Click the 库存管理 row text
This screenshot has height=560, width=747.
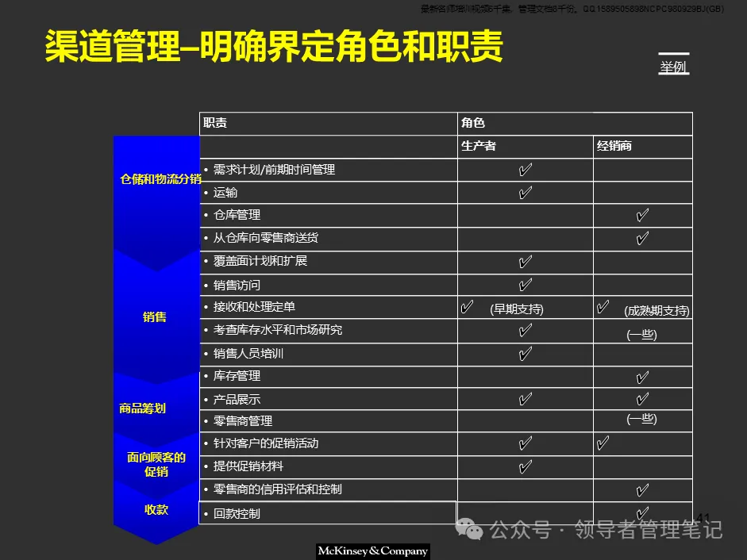[x=237, y=376]
